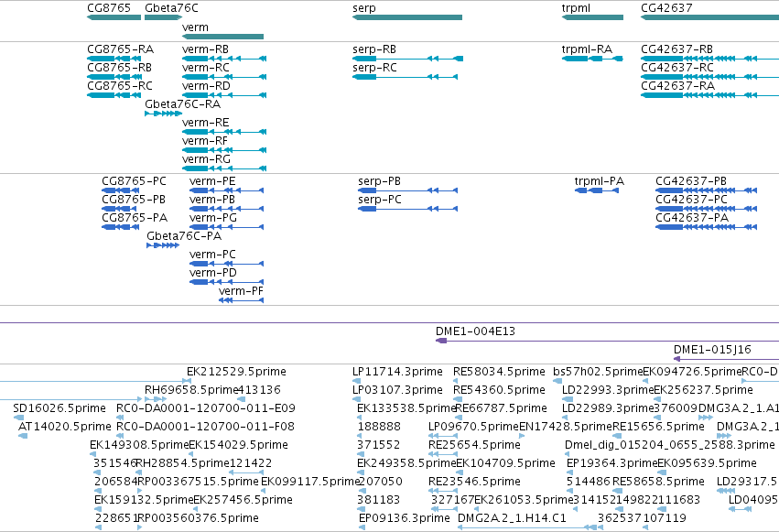Select the CG8765 gene feature
This screenshot has width=779, height=532.
pyautogui.click(x=114, y=17)
